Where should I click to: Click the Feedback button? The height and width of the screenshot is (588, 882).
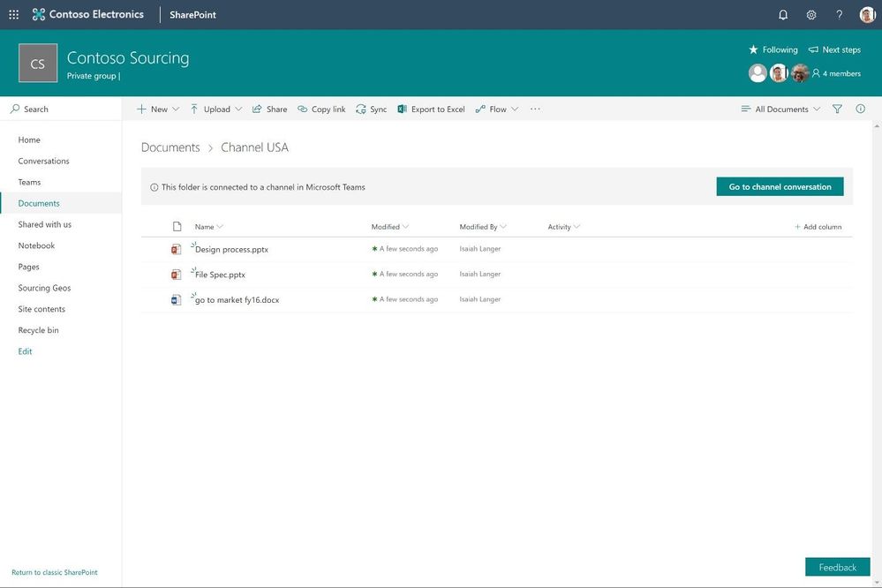coord(838,567)
